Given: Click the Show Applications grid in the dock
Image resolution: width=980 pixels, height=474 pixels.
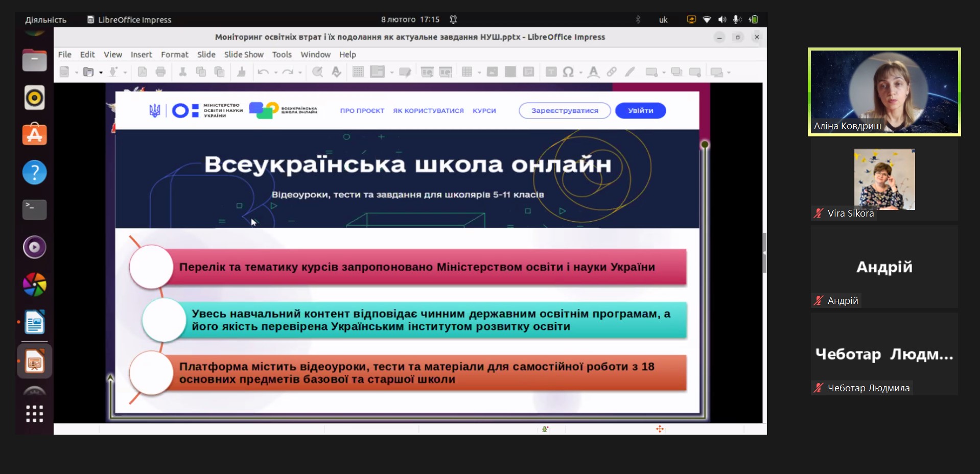Looking at the screenshot, I should [x=35, y=413].
